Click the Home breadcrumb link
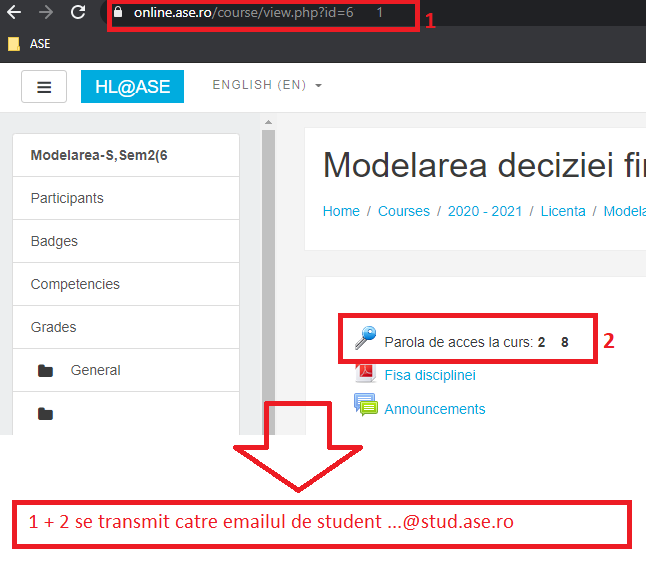 341,211
